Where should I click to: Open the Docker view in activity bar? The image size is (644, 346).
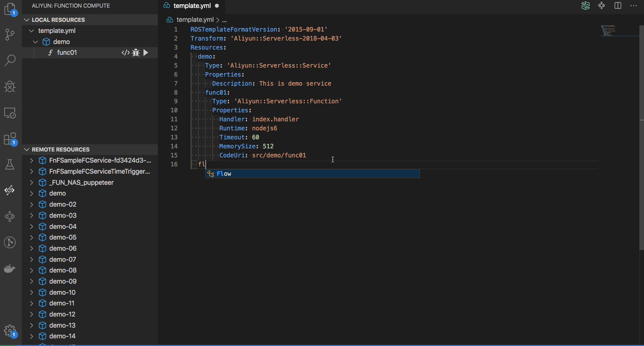(10, 268)
